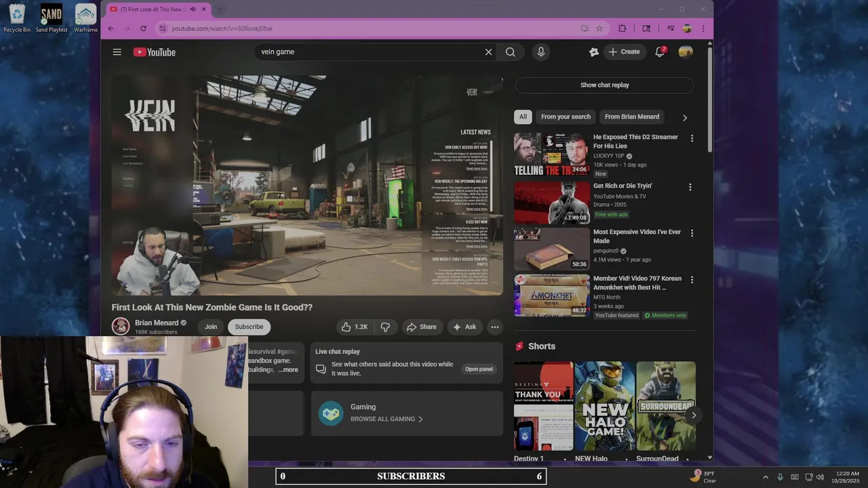
Task: Open Most Expensive Video I've Ever Made title
Action: point(637,236)
